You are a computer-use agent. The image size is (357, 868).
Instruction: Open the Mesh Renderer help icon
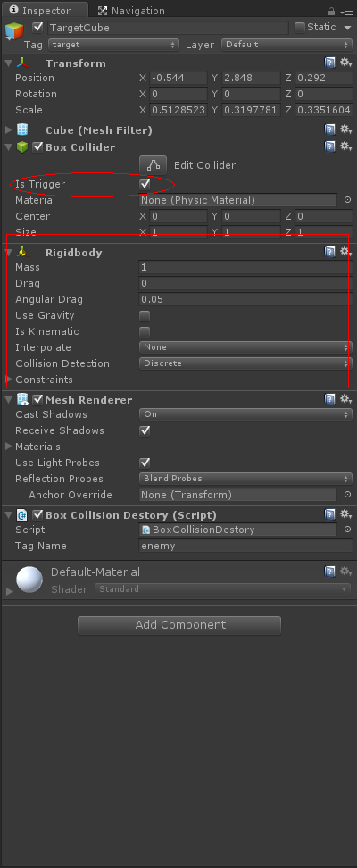(330, 399)
